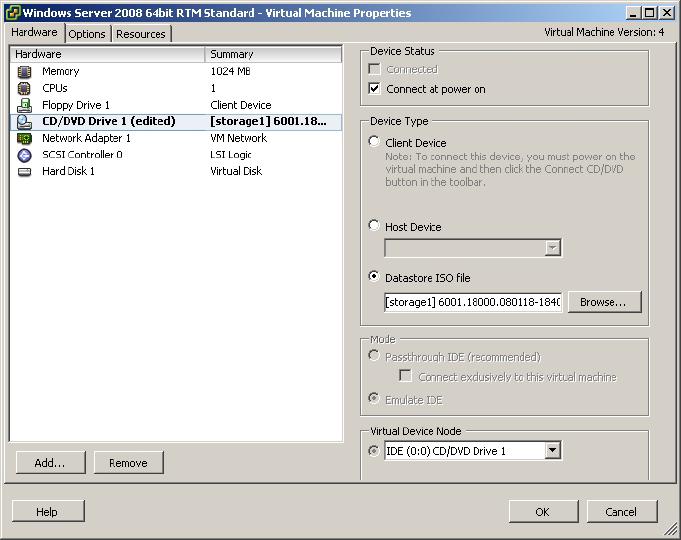Maximize the Virtual Machine Properties window
Image resolution: width=681 pixels, height=540 pixels.
649,13
